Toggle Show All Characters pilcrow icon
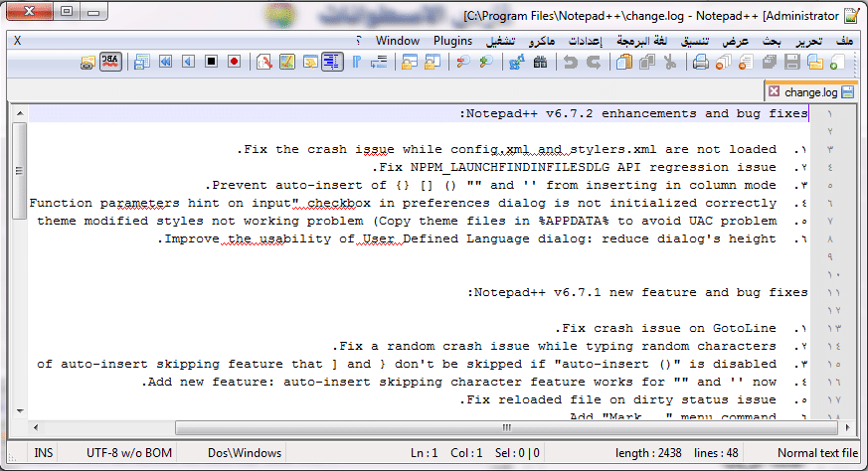This screenshot has width=868, height=471. pos(357,62)
